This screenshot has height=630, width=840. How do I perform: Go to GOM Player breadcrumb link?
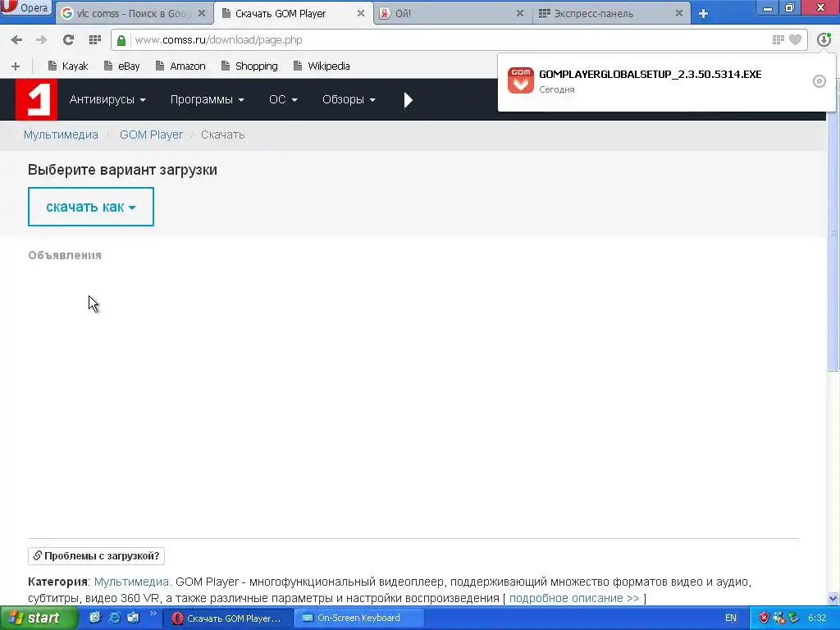[x=151, y=135]
